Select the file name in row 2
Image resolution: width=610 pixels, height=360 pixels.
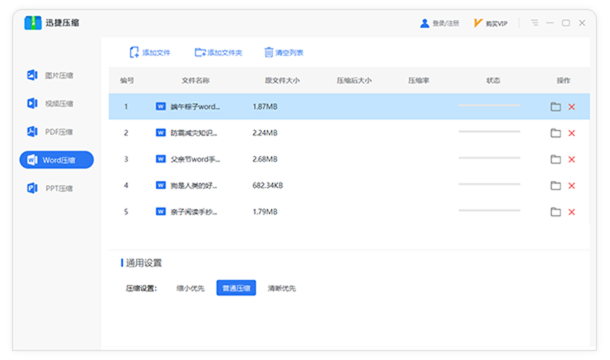coord(194,133)
